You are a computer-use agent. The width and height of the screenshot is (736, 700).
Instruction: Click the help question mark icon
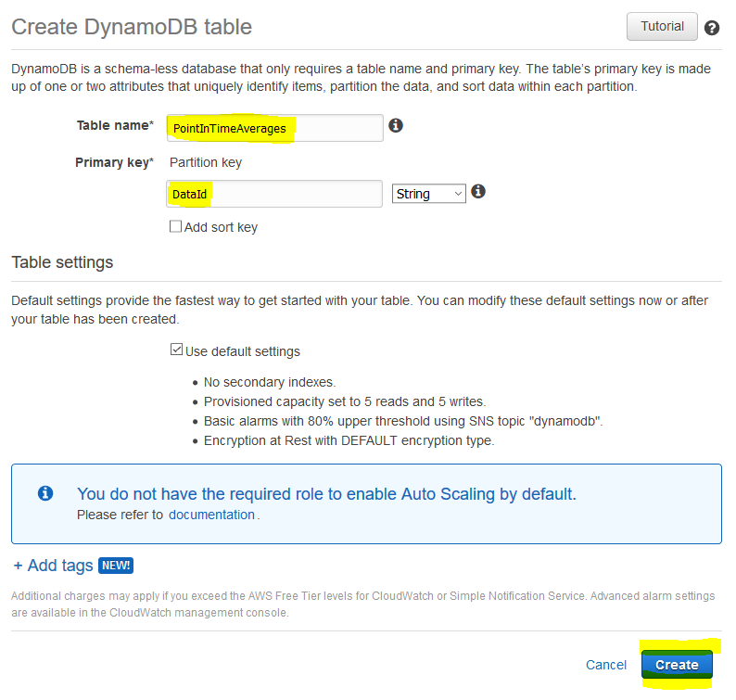tap(712, 28)
